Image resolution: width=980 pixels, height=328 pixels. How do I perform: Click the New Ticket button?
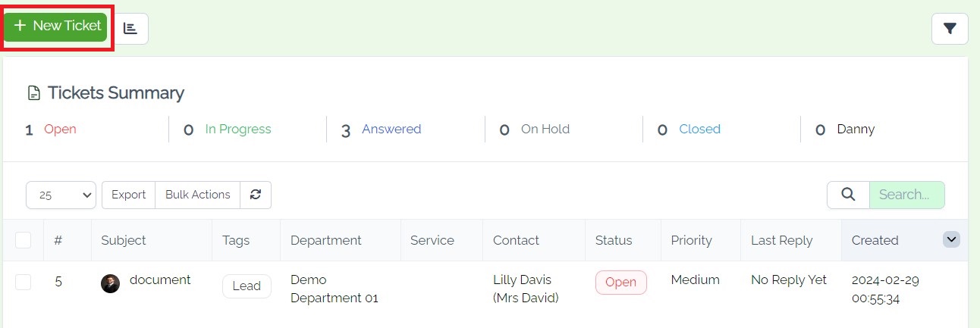point(58,27)
